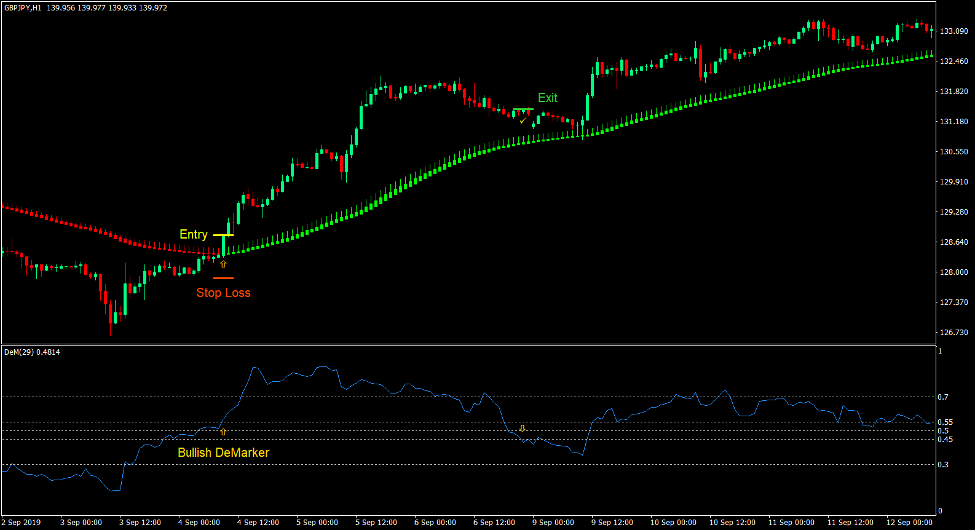Image resolution: width=977 pixels, height=531 pixels.
Task: Click the 9 Sep 00:00 time label
Action: 553,522
